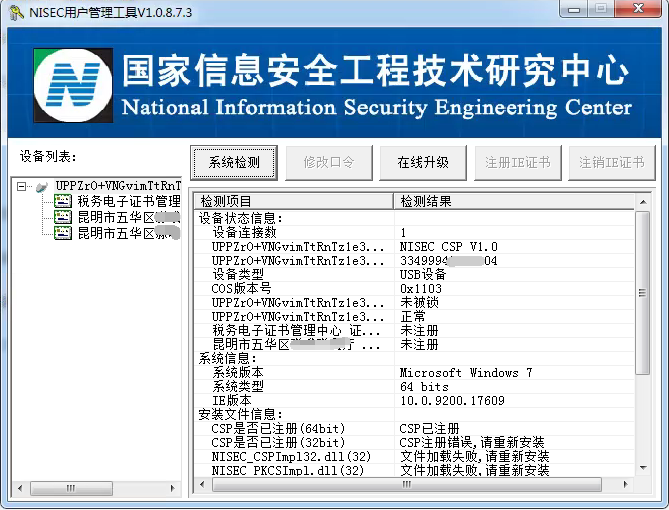Select UPPZrO+VNGvimTtRnT root device item
Image resolution: width=669 pixels, height=510 pixels.
118,186
